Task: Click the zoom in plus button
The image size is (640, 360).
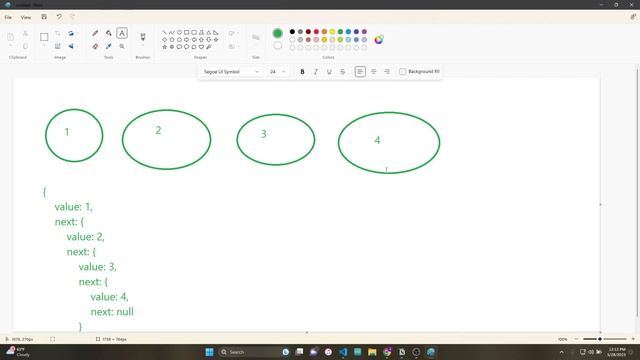Action: tap(633, 339)
